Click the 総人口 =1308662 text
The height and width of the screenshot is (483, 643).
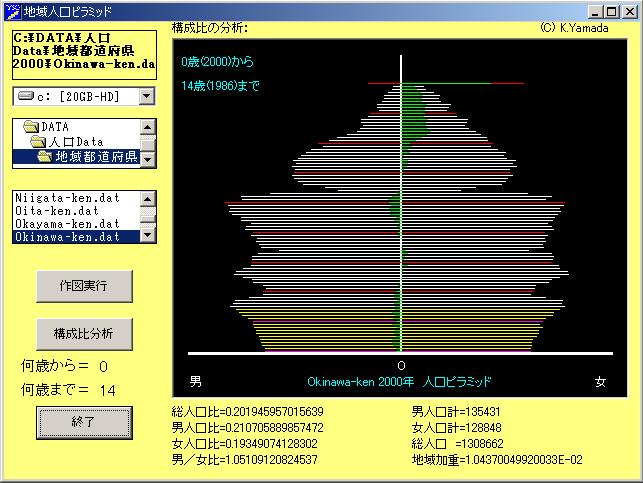458,444
